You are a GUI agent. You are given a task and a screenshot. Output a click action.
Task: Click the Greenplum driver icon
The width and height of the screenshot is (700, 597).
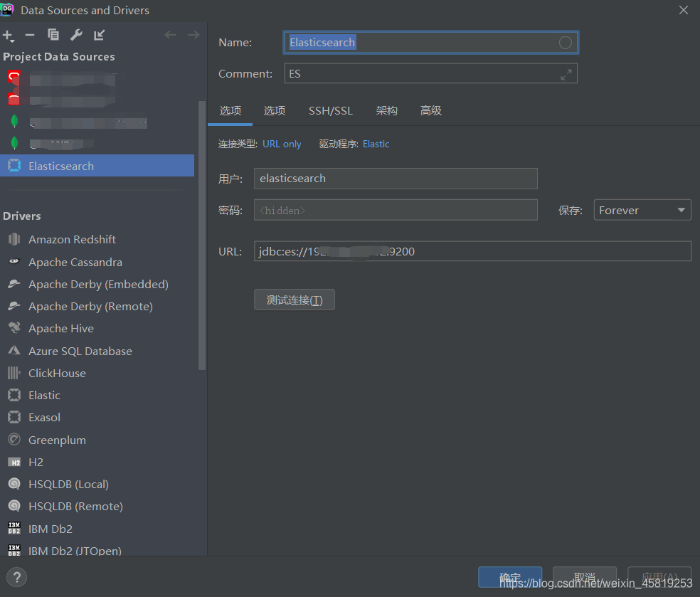pyautogui.click(x=14, y=439)
